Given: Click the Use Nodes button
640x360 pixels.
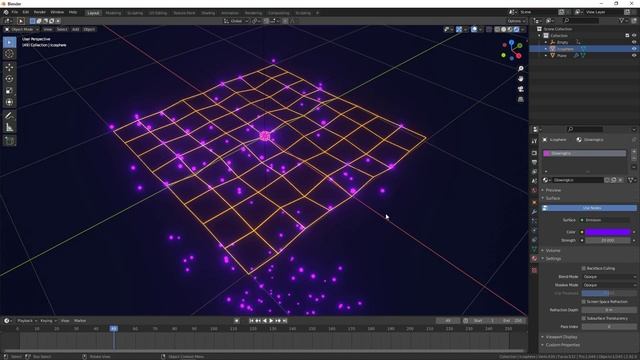Looking at the screenshot, I should (589, 208).
